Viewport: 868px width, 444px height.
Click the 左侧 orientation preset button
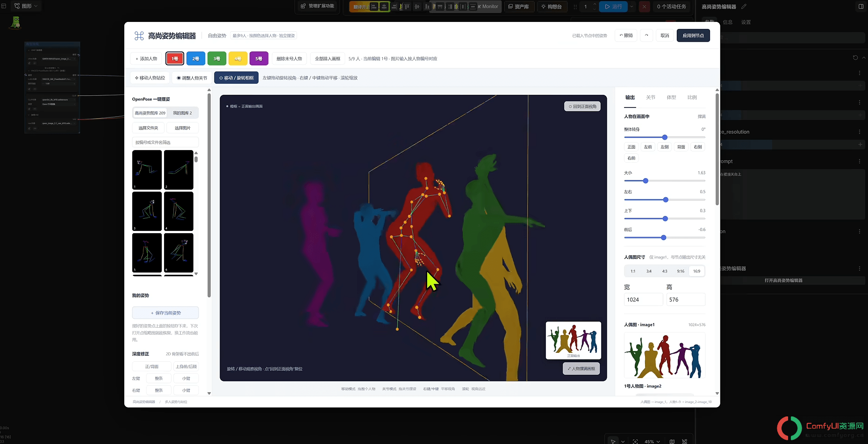click(664, 147)
